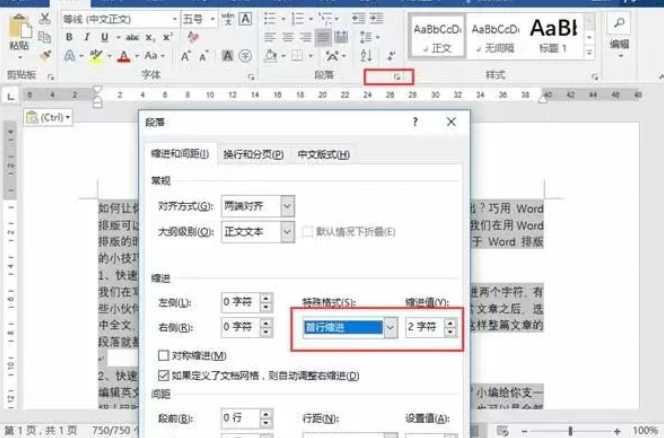Open the phonetic guide (wén) icon
The image size is (664, 438).
pos(228,19)
